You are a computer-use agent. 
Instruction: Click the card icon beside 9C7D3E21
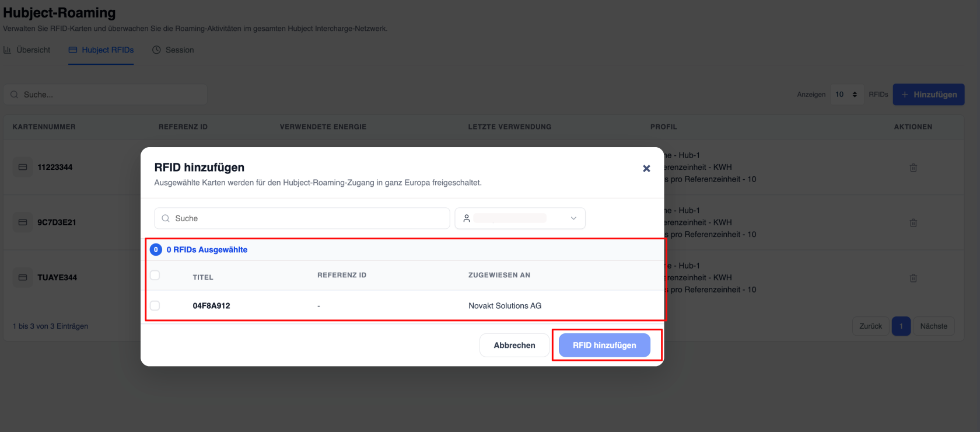23,222
